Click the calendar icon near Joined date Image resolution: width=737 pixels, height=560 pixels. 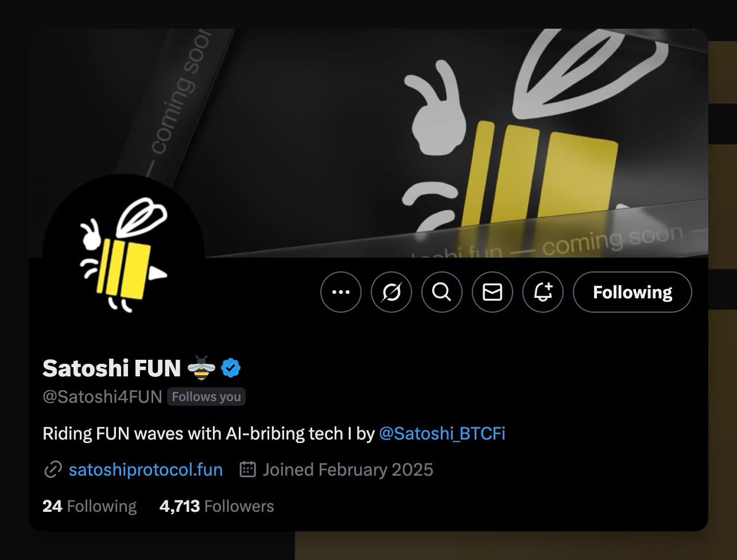(247, 469)
